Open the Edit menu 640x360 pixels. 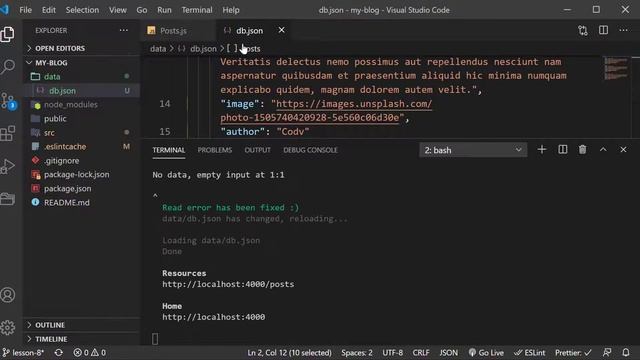[49, 10]
